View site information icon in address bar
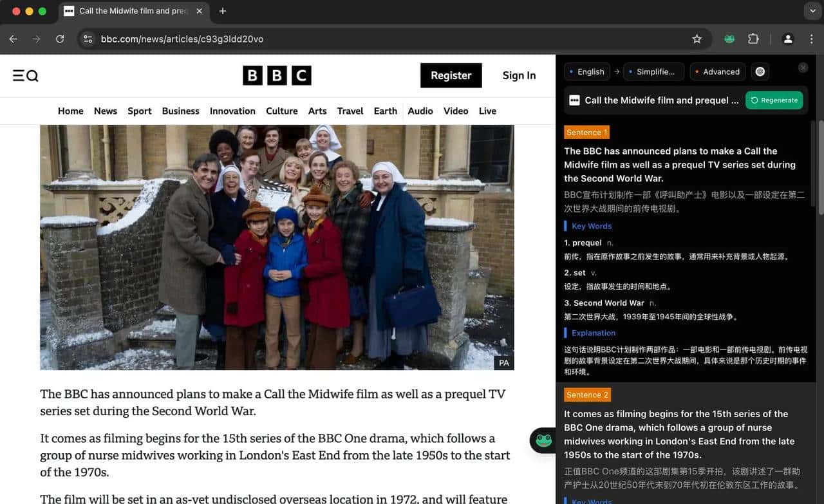 88,39
